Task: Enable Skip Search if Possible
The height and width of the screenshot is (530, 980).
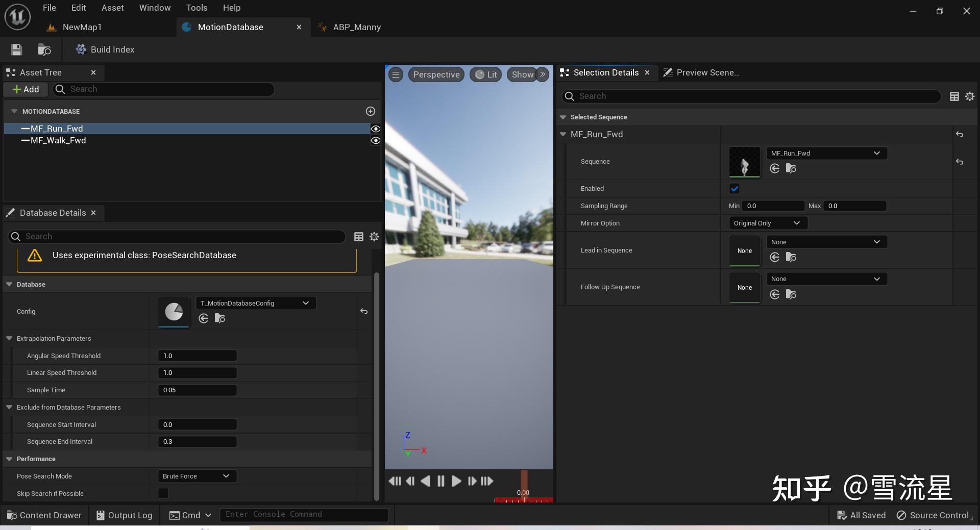Action: 163,493
